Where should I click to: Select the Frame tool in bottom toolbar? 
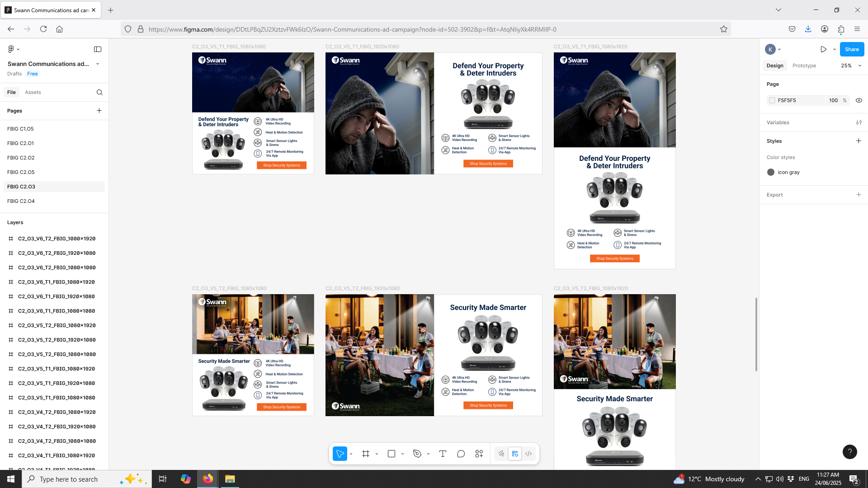(366, 454)
